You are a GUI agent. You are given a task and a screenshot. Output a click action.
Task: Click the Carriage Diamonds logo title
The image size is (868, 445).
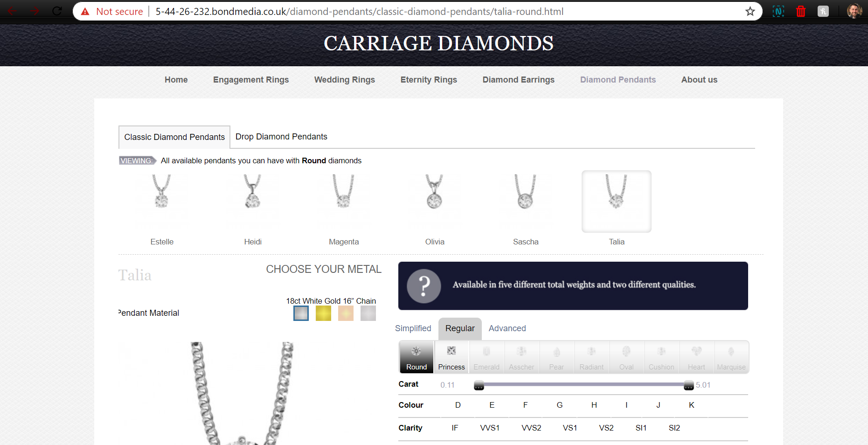[438, 43]
